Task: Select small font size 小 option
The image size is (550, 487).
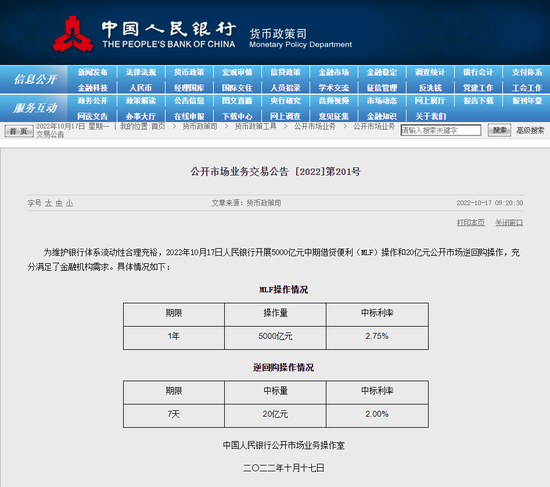Action: tap(69, 203)
